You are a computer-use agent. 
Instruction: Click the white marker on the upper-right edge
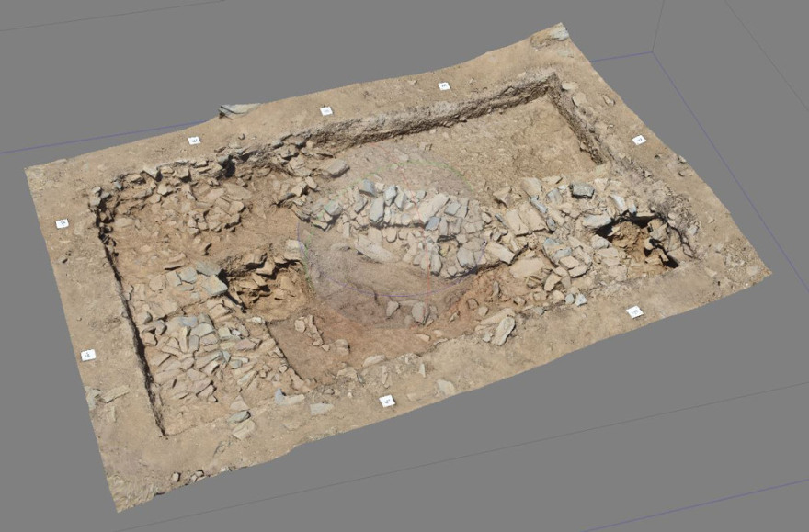click(639, 140)
